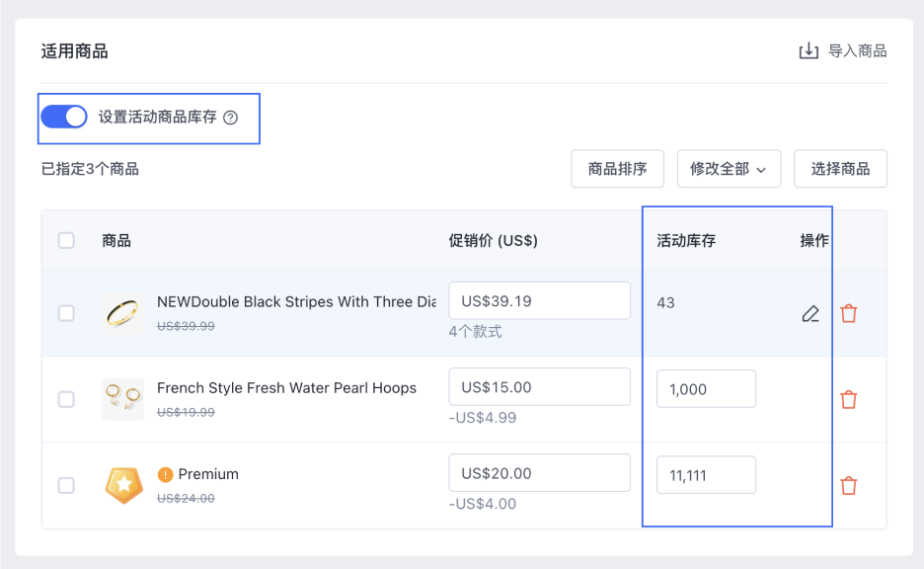Tick the checkbox for French Style Pearl Hoops row

pyautogui.click(x=66, y=399)
